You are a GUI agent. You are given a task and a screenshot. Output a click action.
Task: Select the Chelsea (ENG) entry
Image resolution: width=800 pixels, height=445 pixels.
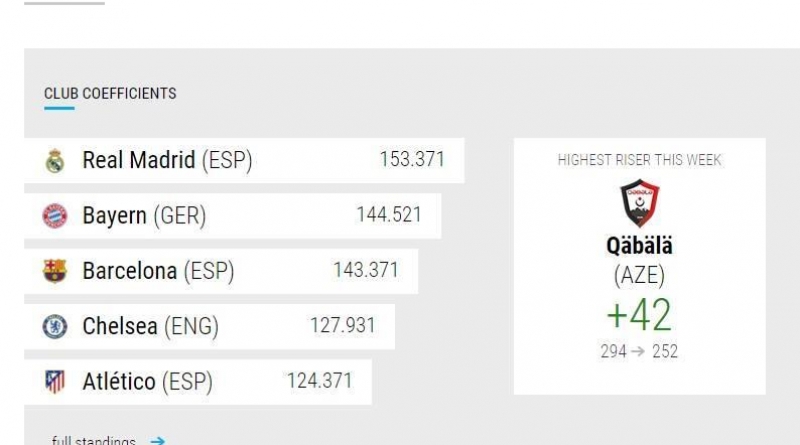coord(209,327)
